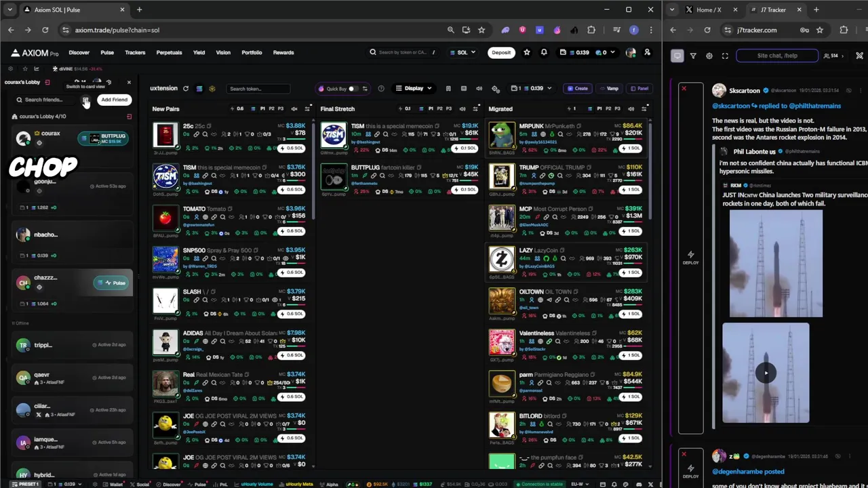Expand the header wallet balance dropdown
This screenshot has height=488, width=868.
tap(587, 52)
